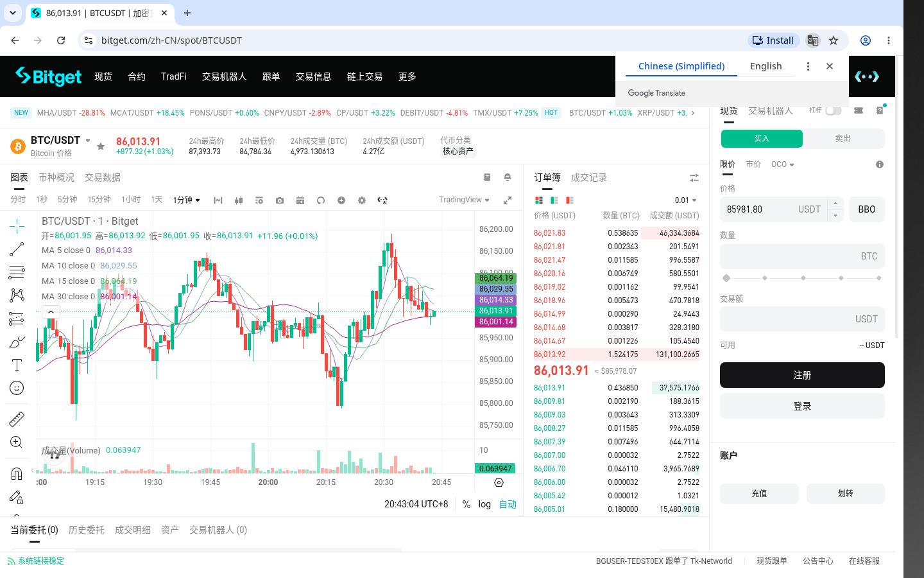The height and width of the screenshot is (578, 924).
Task: Click the Chrome Install app button
Action: 774,40
